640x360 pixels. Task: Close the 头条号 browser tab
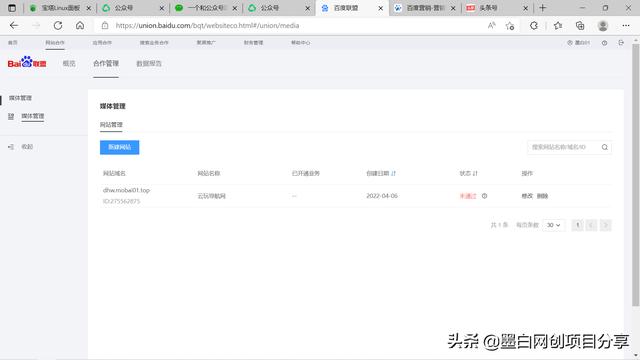pos(526,8)
